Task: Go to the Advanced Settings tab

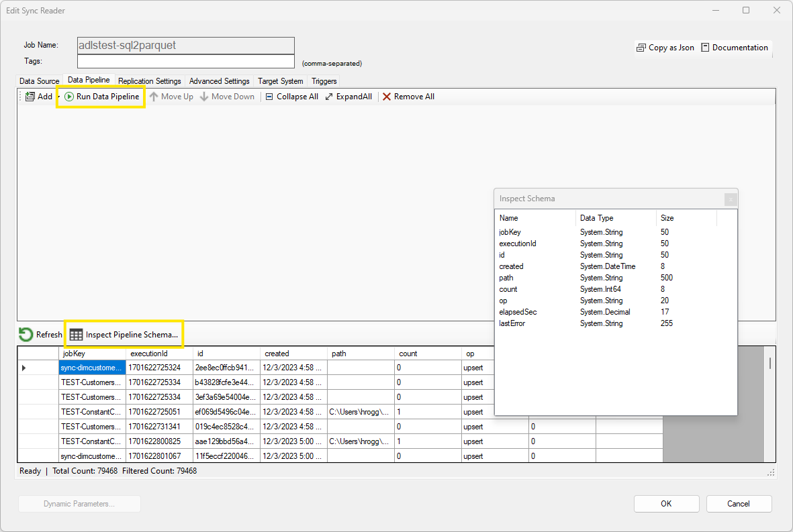Action: 220,81
